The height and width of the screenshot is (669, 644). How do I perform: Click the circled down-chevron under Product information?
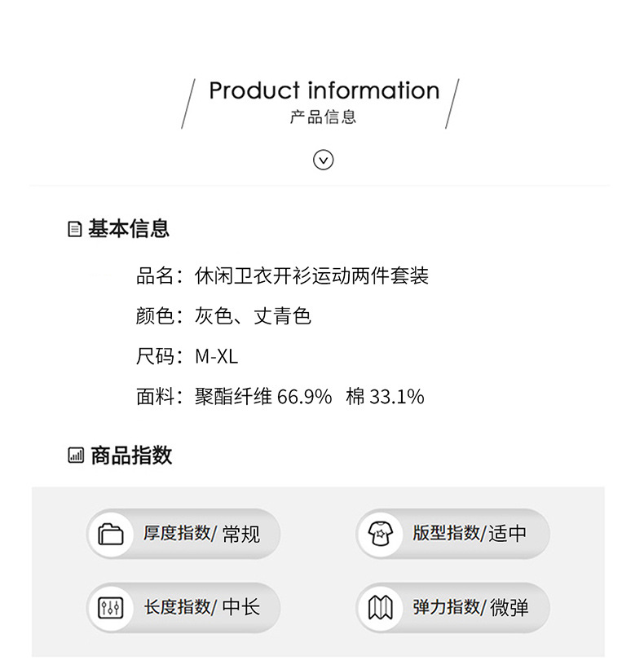324,160
